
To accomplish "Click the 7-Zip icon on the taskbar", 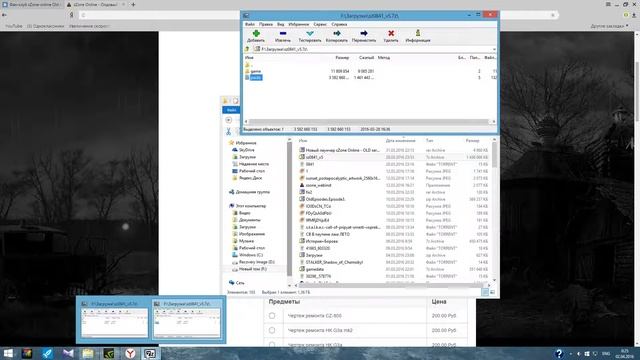I will (150, 353).
